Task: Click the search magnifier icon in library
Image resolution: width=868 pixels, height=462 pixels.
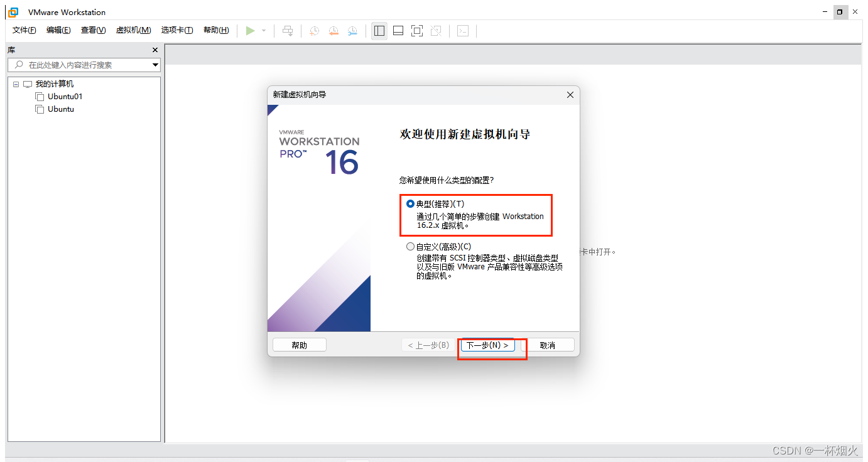Action: click(x=19, y=65)
